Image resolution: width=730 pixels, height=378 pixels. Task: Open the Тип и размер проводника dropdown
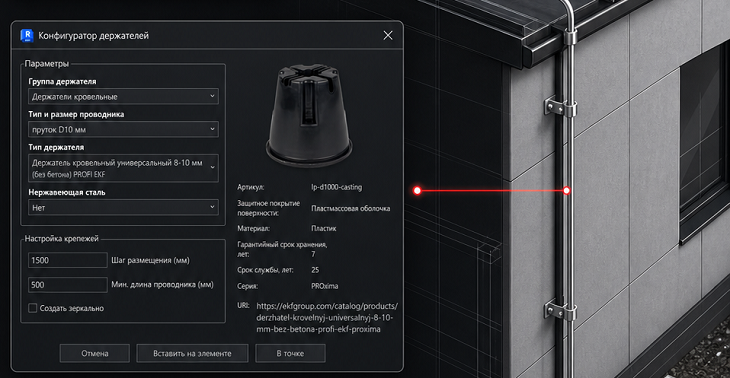[123, 129]
